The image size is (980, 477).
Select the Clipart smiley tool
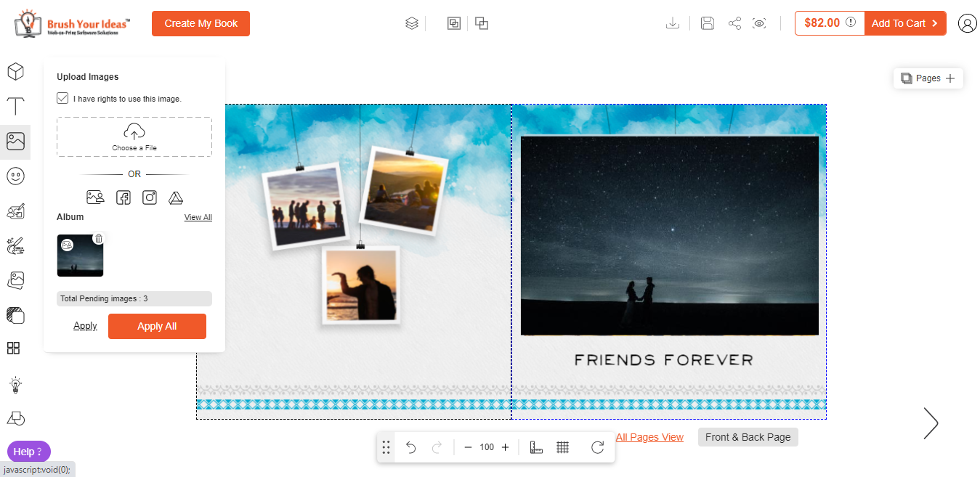point(15,175)
